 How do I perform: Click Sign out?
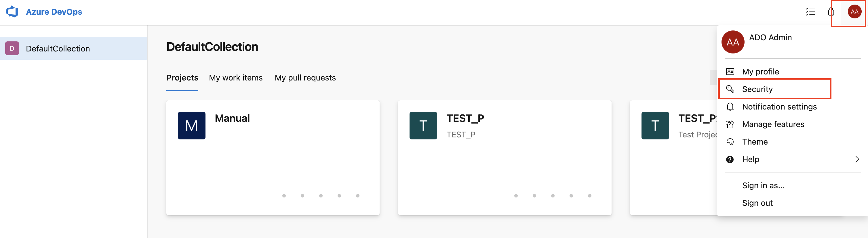(757, 203)
